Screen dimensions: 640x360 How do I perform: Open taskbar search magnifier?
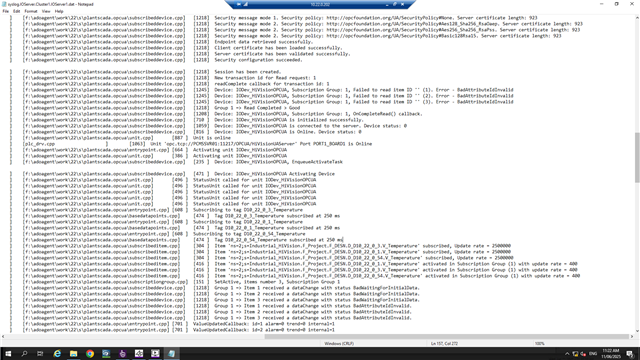click(x=24, y=353)
